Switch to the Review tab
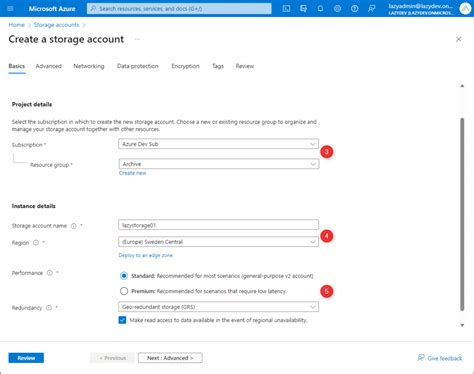The height and width of the screenshot is (374, 474). [x=245, y=66]
